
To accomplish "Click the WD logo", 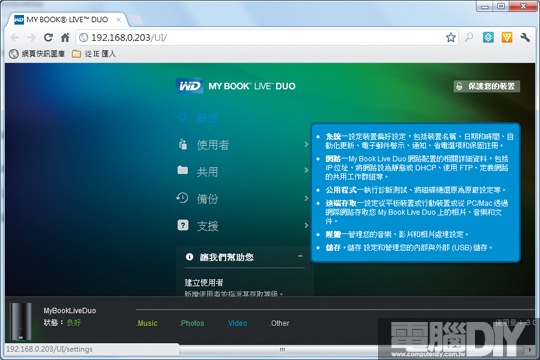I will click(x=189, y=86).
